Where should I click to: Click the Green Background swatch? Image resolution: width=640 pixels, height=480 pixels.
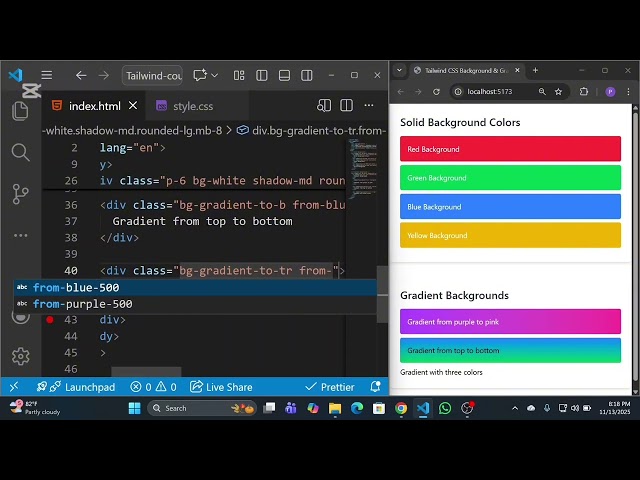(510, 178)
